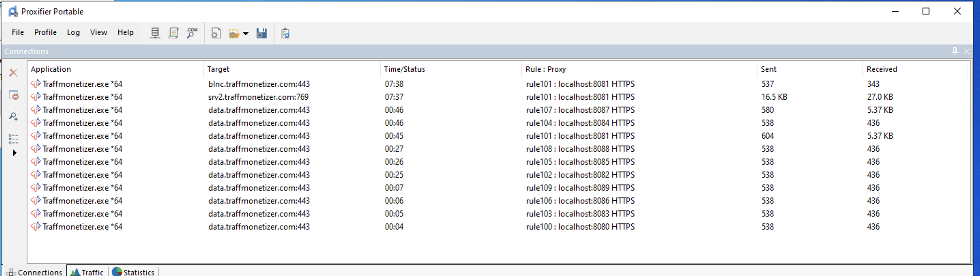Click connection icon in the rule105 row
The height and width of the screenshot is (276, 980).
point(35,162)
